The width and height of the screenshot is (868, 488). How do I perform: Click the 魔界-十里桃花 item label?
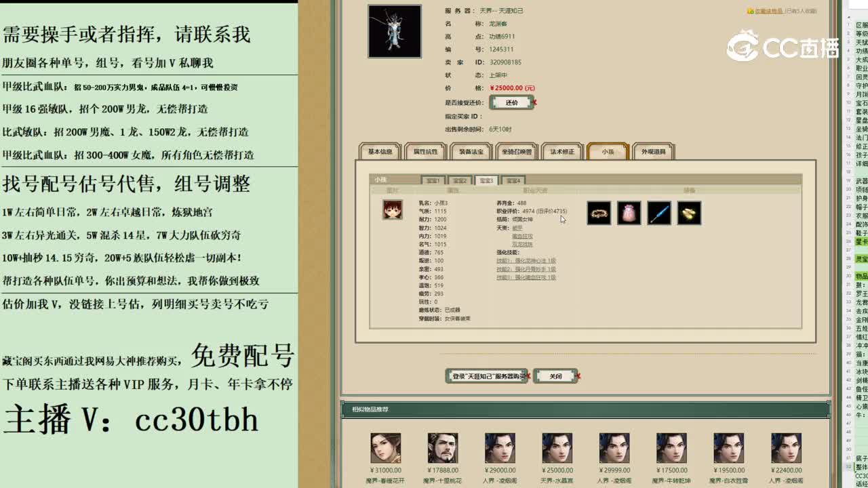tap(442, 481)
